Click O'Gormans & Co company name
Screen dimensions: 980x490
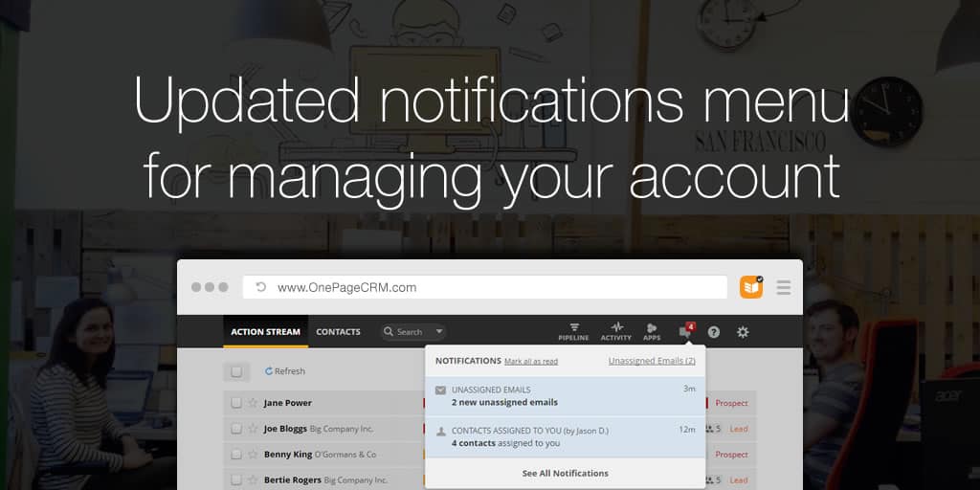tap(345, 455)
